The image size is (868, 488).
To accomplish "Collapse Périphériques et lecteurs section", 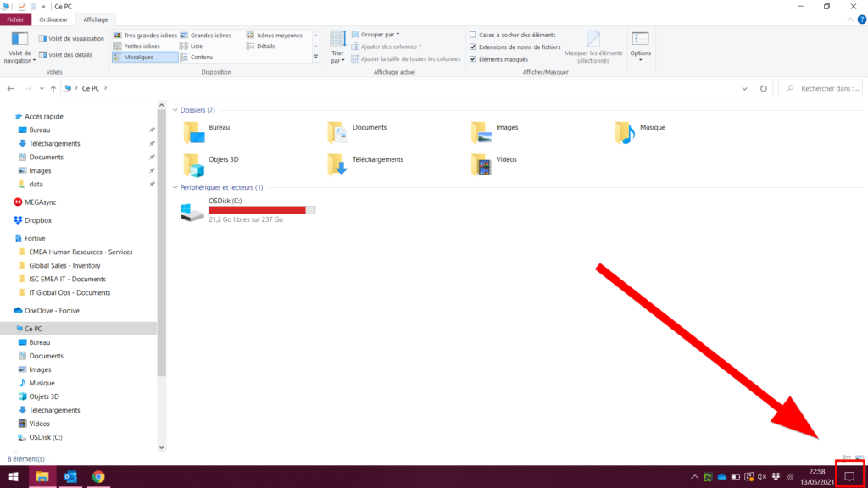I will tap(175, 187).
